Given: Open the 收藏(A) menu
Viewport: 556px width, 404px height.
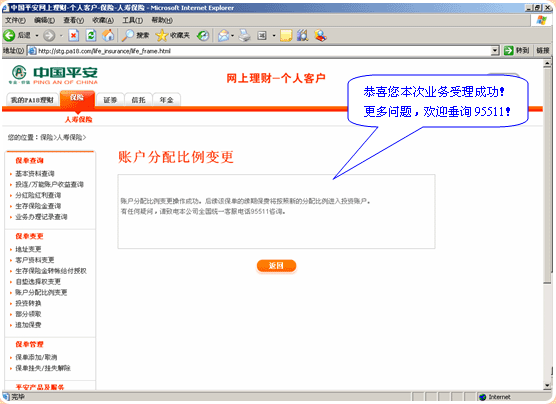Looking at the screenshot, I should (x=103, y=21).
